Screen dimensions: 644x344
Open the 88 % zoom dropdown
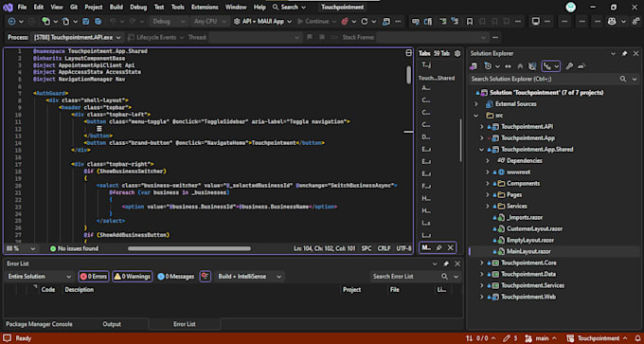tap(20, 248)
